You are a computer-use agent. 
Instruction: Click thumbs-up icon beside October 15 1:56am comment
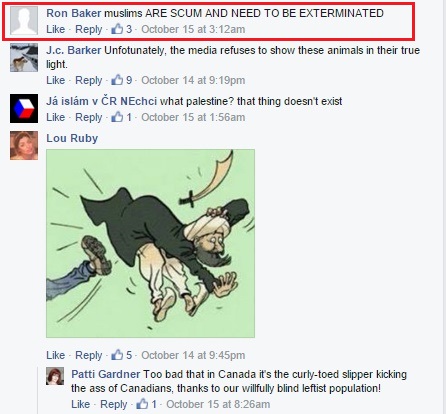tap(117, 117)
